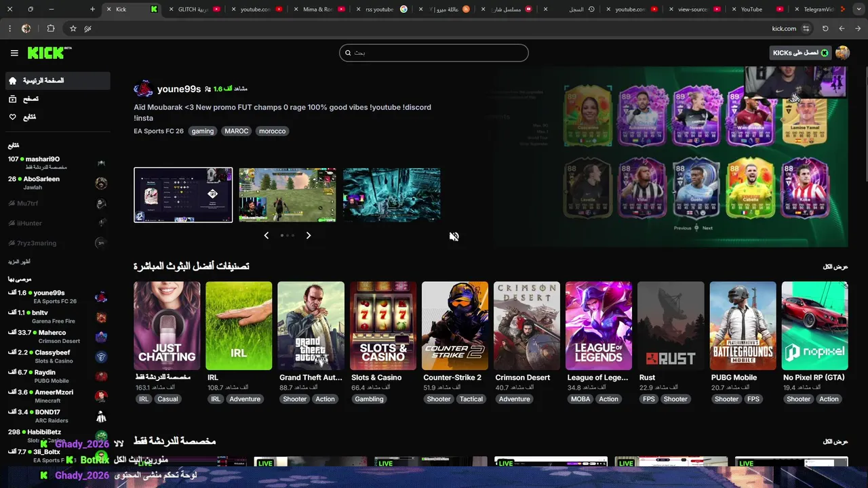Close the Kick browser tab
The height and width of the screenshot is (488, 868).
tap(108, 9)
